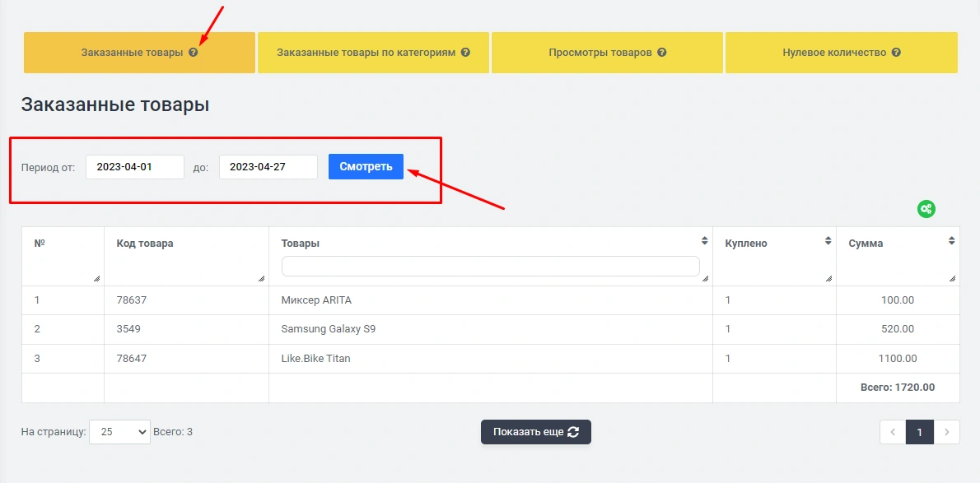This screenshot has width=980, height=483.
Task: Open the per-page 25 rows dropdown
Action: click(x=119, y=432)
